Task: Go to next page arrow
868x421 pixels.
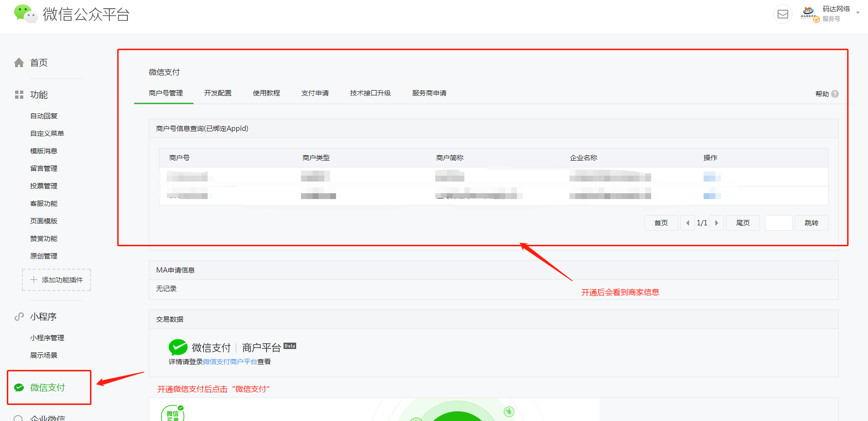Action: [717, 223]
